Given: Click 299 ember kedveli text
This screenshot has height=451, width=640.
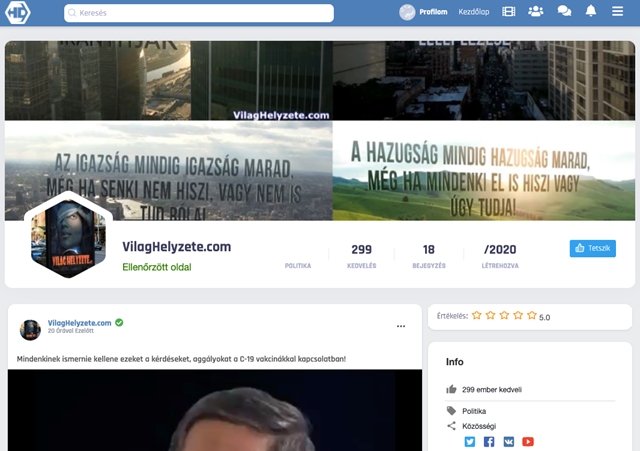Looking at the screenshot, I should pos(492,390).
